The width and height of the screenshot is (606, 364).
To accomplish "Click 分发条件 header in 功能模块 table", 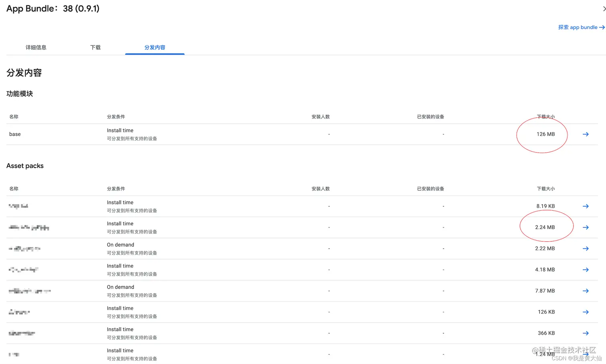I will tap(116, 117).
